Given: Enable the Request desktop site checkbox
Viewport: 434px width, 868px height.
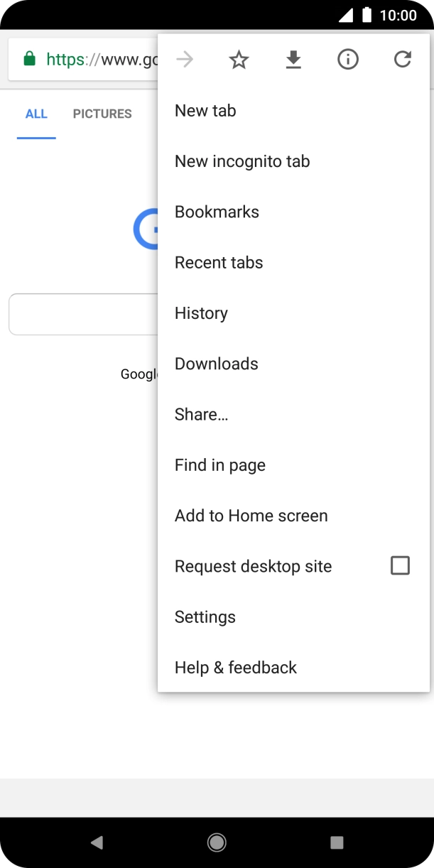Looking at the screenshot, I should point(400,566).
